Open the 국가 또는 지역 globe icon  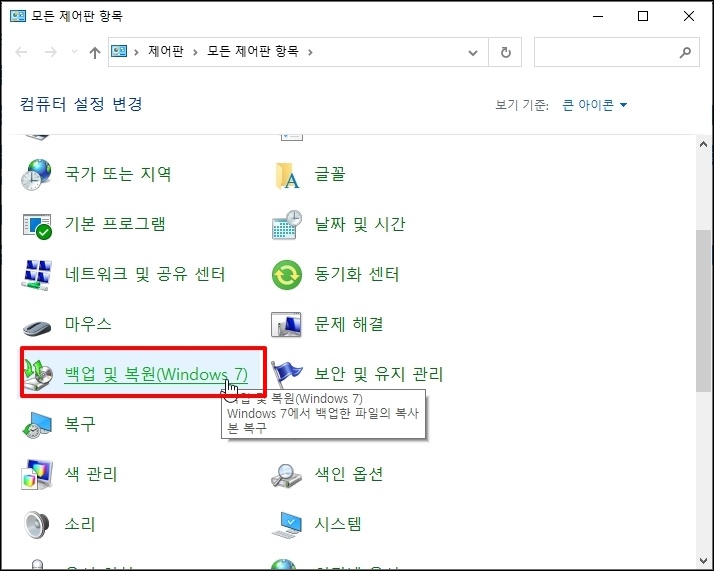pos(36,174)
